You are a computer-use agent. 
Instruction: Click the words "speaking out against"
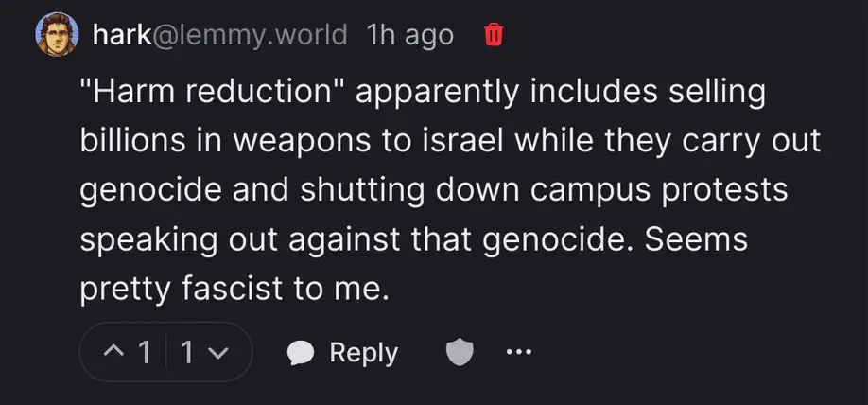tap(251, 240)
